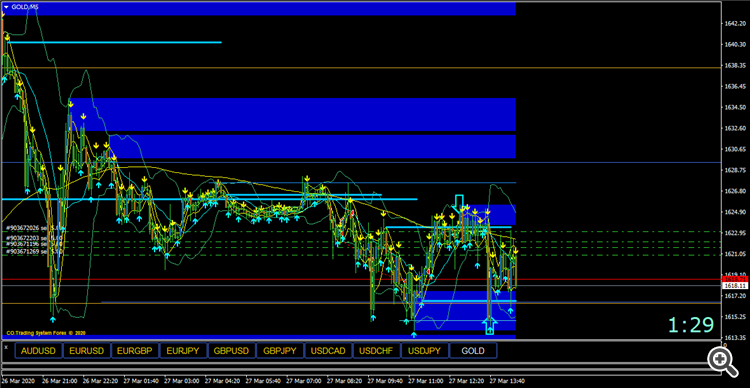Switch chart to GBPUSD

coord(232,351)
